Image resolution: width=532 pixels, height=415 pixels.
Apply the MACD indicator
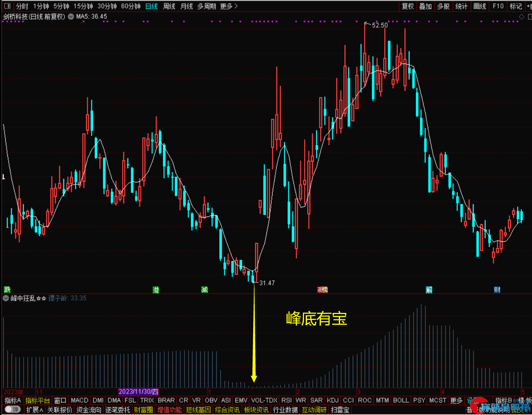[x=79, y=400]
